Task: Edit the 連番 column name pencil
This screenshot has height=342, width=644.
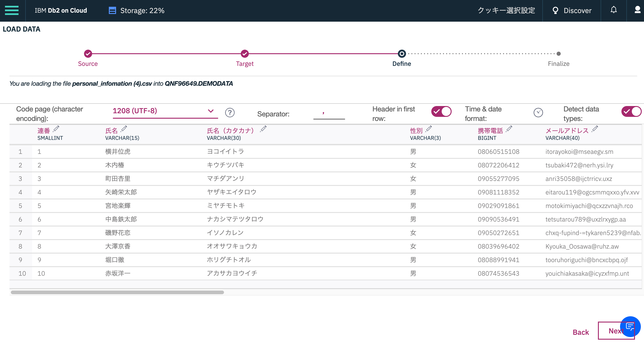Action: click(x=56, y=129)
